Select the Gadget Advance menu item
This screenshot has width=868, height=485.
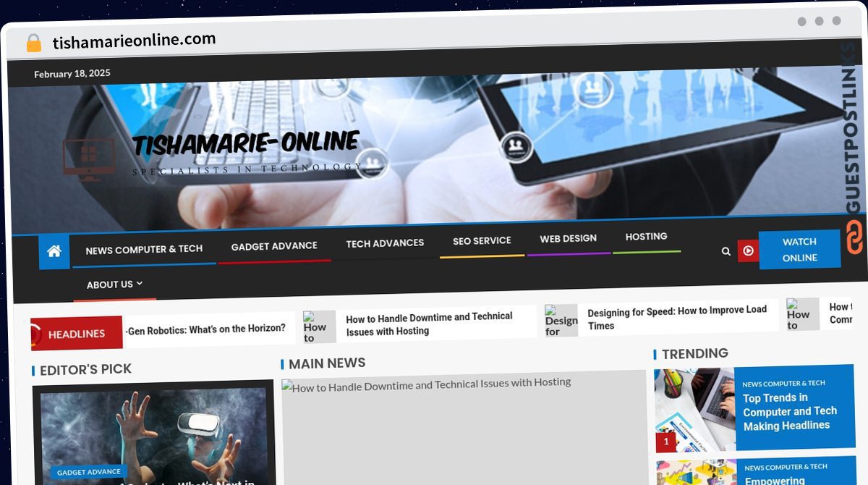[274, 246]
